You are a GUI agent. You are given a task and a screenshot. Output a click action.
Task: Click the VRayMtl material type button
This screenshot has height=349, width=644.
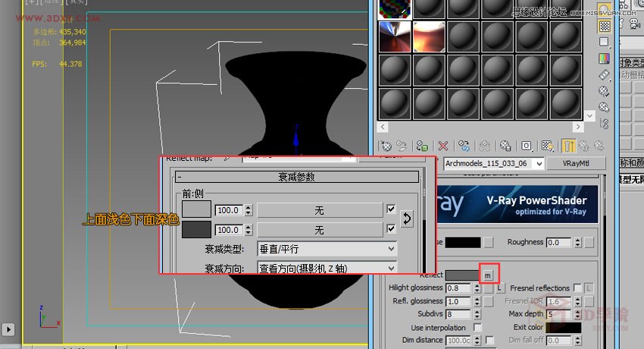[x=576, y=163]
